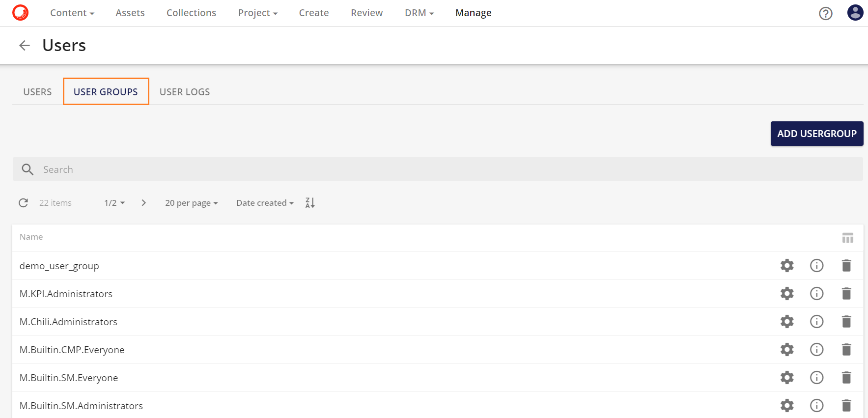Click the search magnifier icon
The image size is (868, 418).
point(28,169)
